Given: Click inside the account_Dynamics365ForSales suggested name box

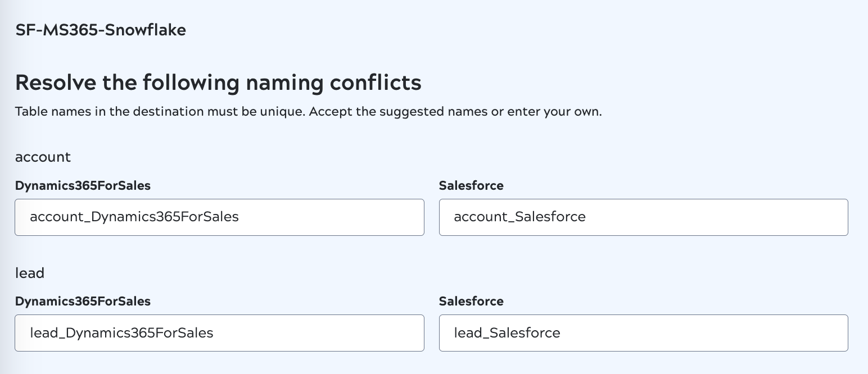Looking at the screenshot, I should [219, 217].
